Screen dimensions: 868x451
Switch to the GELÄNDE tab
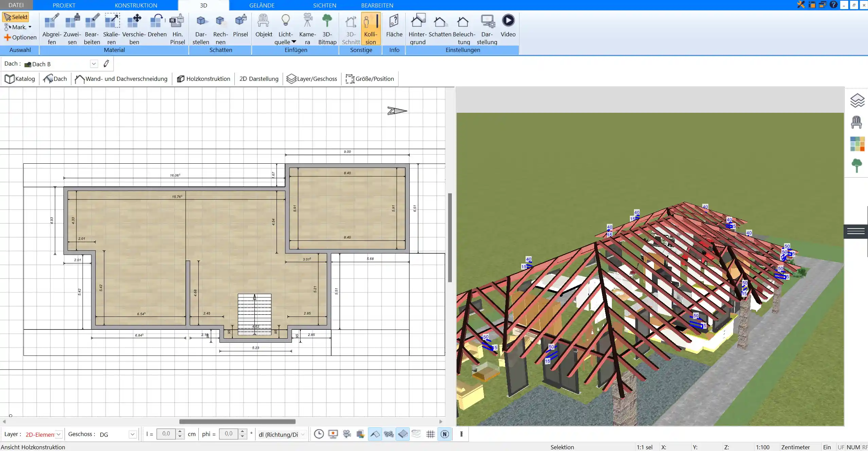[262, 5]
